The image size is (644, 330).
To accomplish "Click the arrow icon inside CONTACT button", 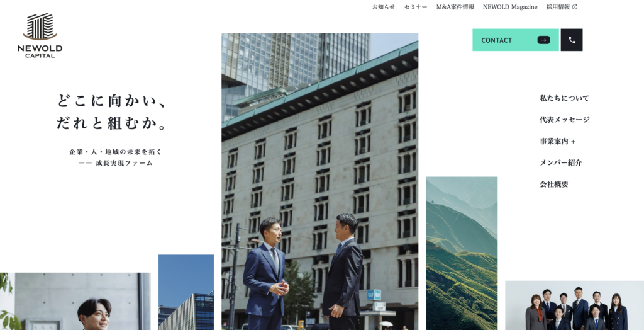I will coord(543,40).
